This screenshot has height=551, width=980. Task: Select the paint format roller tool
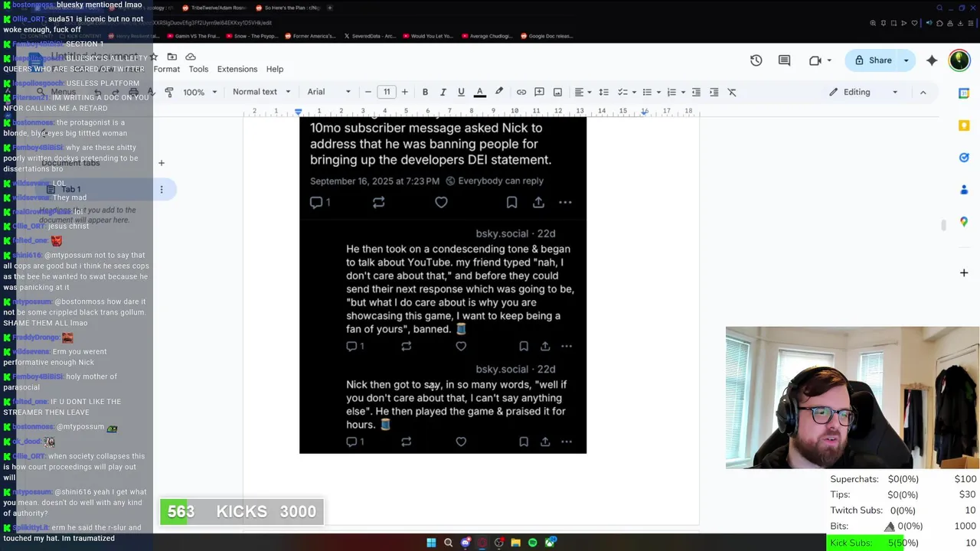169,92
